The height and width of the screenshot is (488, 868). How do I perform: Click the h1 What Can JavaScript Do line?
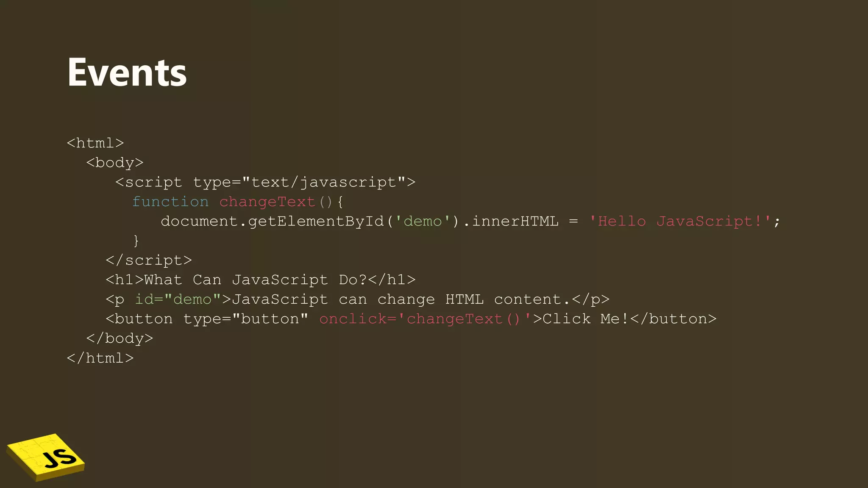(x=261, y=280)
